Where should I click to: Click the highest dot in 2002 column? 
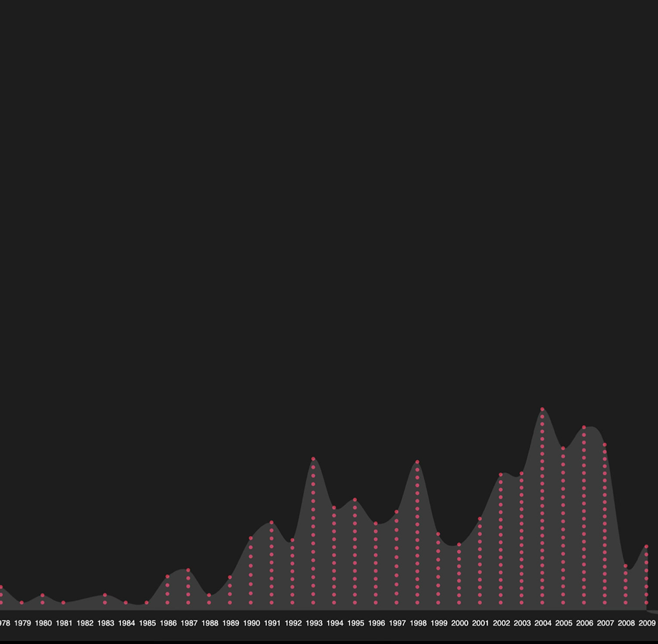[501, 474]
